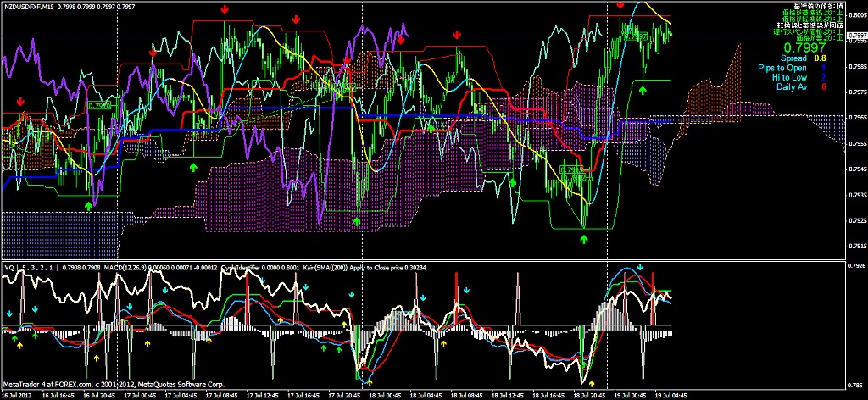Click the lowest green buy arrow near 18 Jul 20:45
The image size is (868, 400).
coord(583,239)
